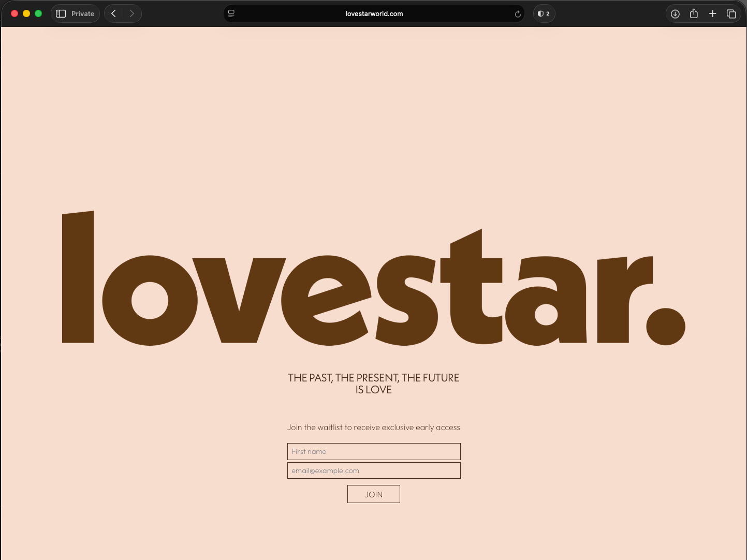Click the text 'THE PAST, THE PRESENT, THE FUTURE'
This screenshot has height=560, width=747.
pyautogui.click(x=374, y=378)
